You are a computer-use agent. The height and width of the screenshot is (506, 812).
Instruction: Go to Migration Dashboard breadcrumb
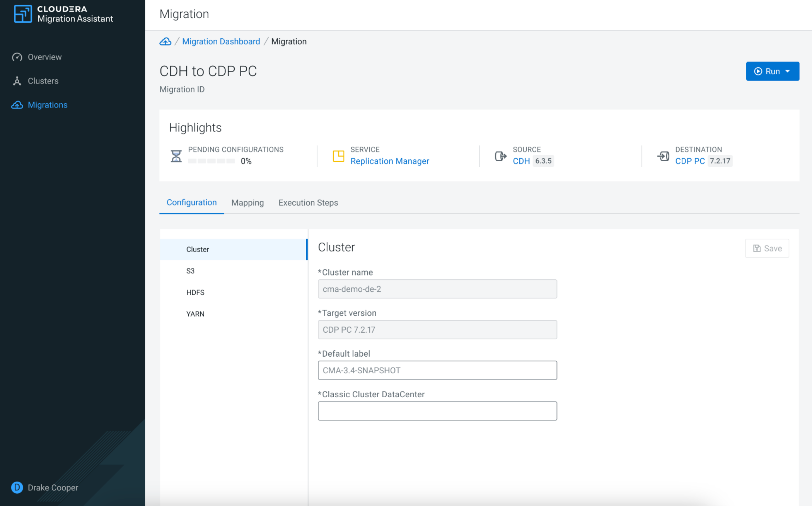pos(221,41)
